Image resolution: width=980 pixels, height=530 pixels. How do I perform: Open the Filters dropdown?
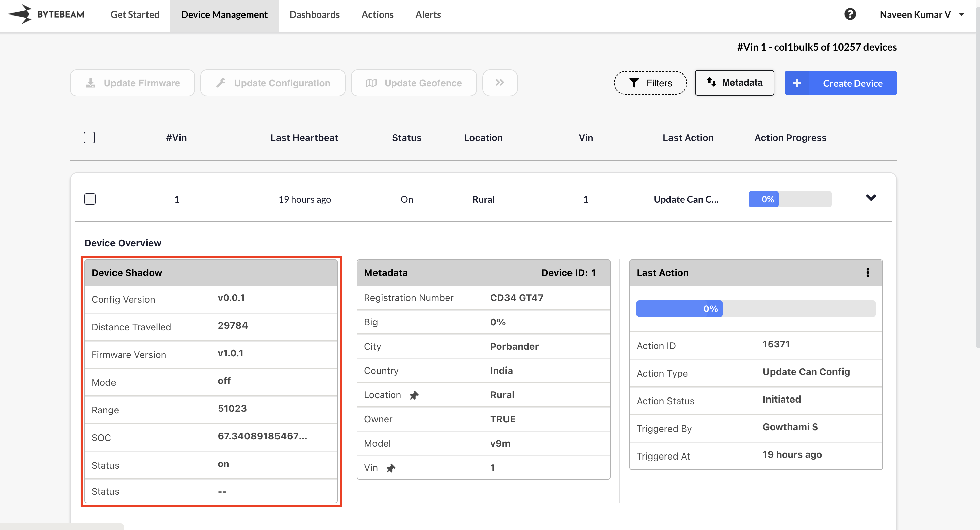click(650, 83)
